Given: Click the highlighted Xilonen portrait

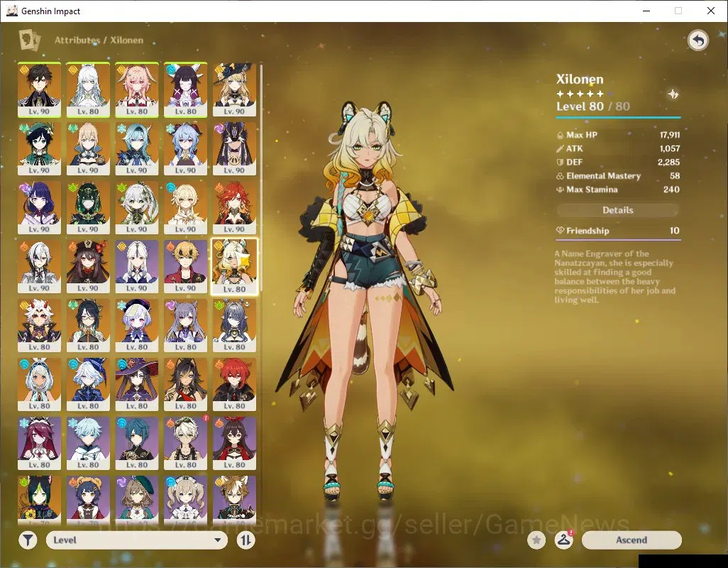Looking at the screenshot, I should coord(234,266).
